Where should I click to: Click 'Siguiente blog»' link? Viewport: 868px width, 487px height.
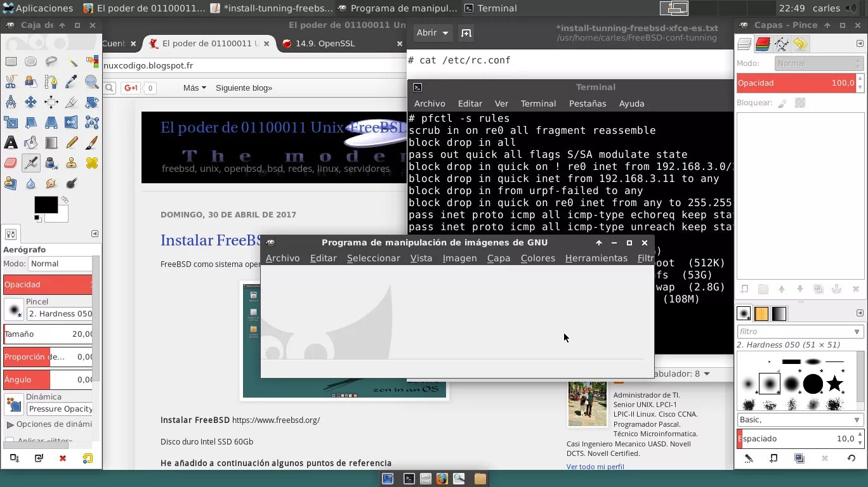point(244,88)
